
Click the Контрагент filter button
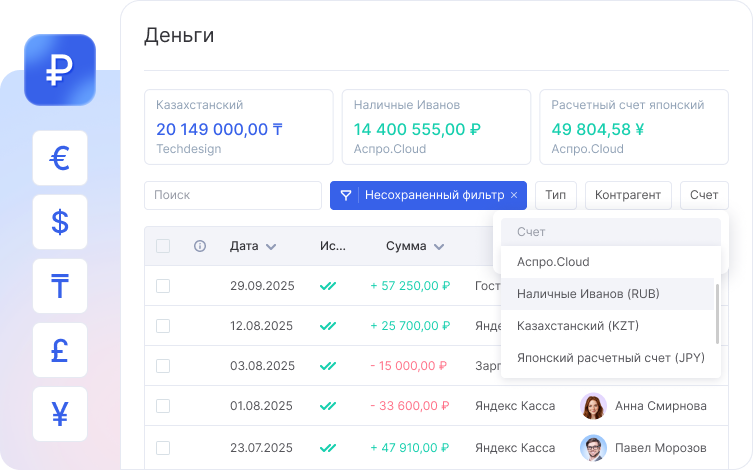click(x=628, y=195)
